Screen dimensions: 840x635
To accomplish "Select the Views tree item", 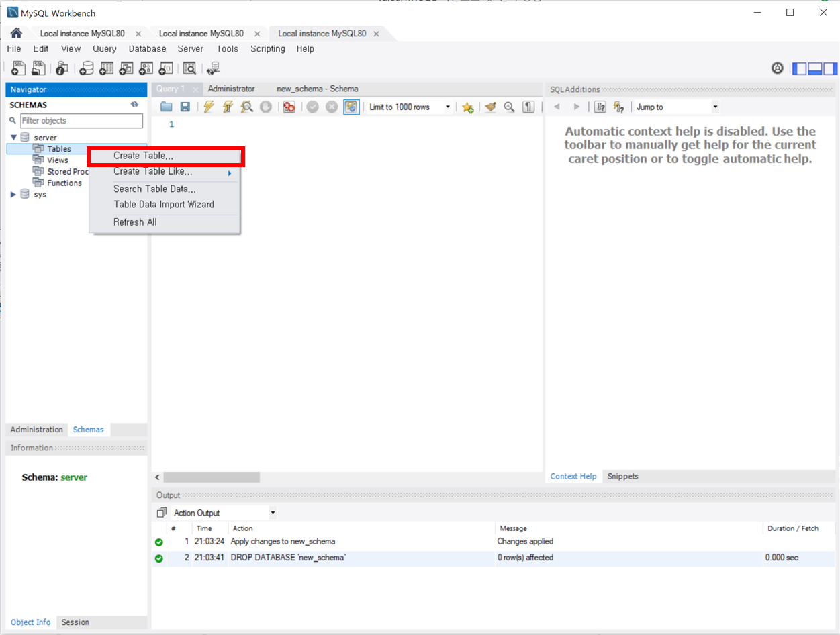I will pyautogui.click(x=58, y=160).
